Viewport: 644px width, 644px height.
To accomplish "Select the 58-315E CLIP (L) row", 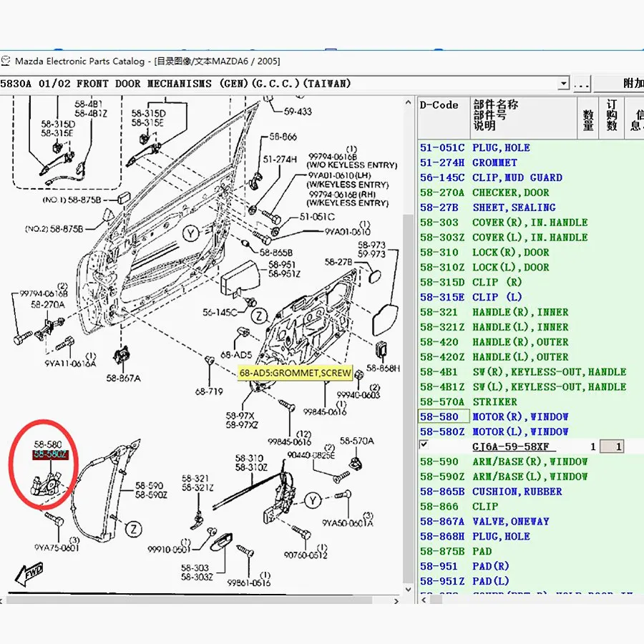I will coord(531,297).
